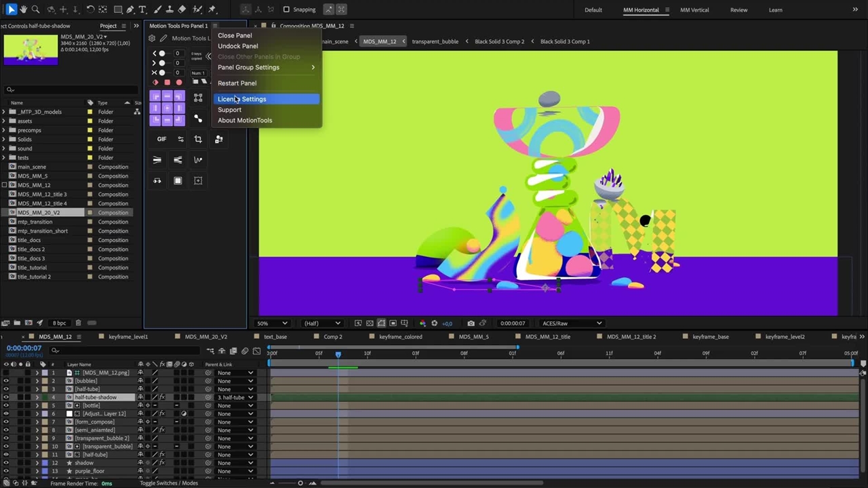Viewport: 868px width, 488px height.
Task: Click the GIF export icon in Motion Tools
Action: [161, 139]
